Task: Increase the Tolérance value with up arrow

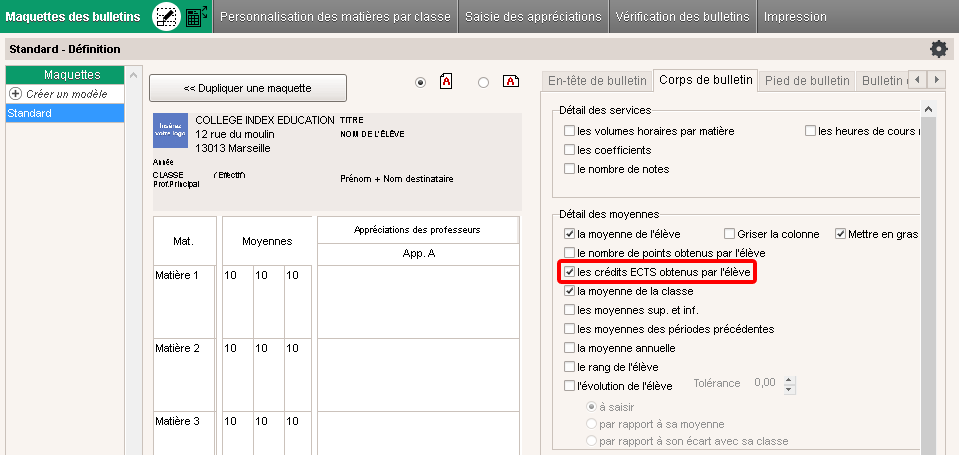Action: click(789, 380)
